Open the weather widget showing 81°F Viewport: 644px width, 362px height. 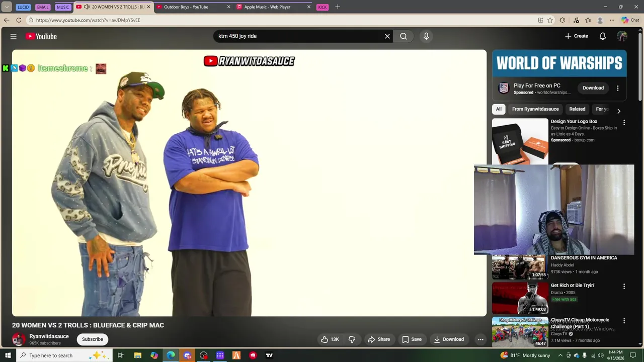pos(525,355)
